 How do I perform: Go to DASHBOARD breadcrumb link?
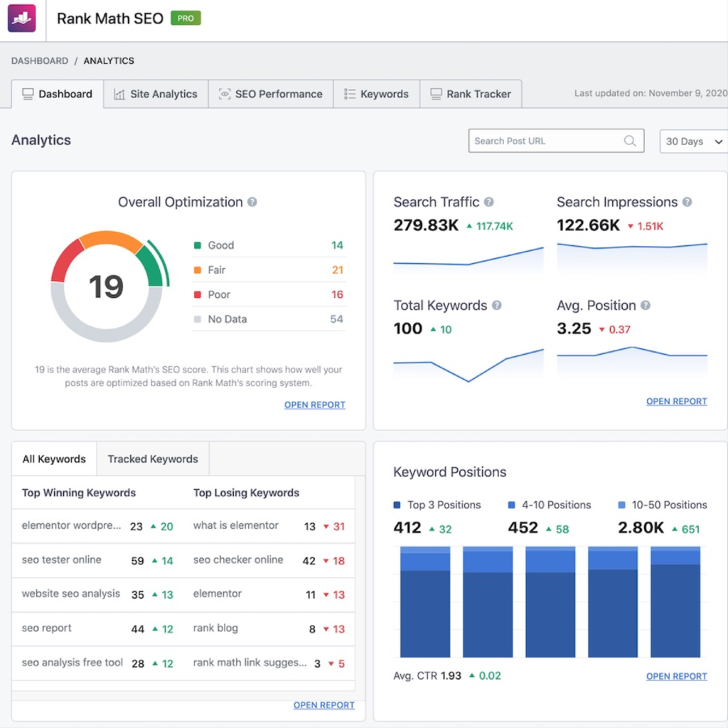(40, 61)
